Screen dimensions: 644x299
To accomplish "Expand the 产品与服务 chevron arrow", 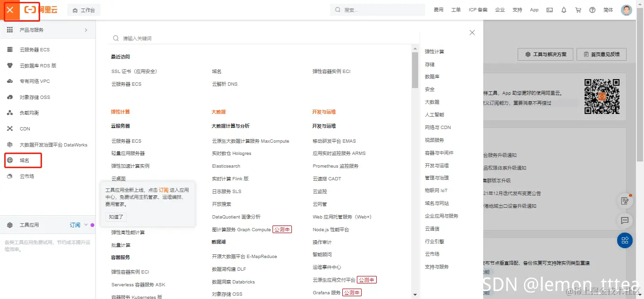I will click(x=86, y=30).
